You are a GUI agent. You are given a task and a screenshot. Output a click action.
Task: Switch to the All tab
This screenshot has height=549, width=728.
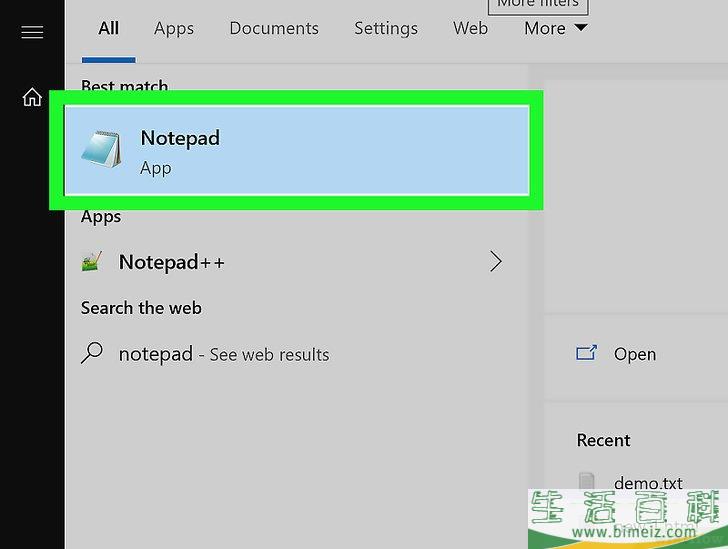pos(108,28)
